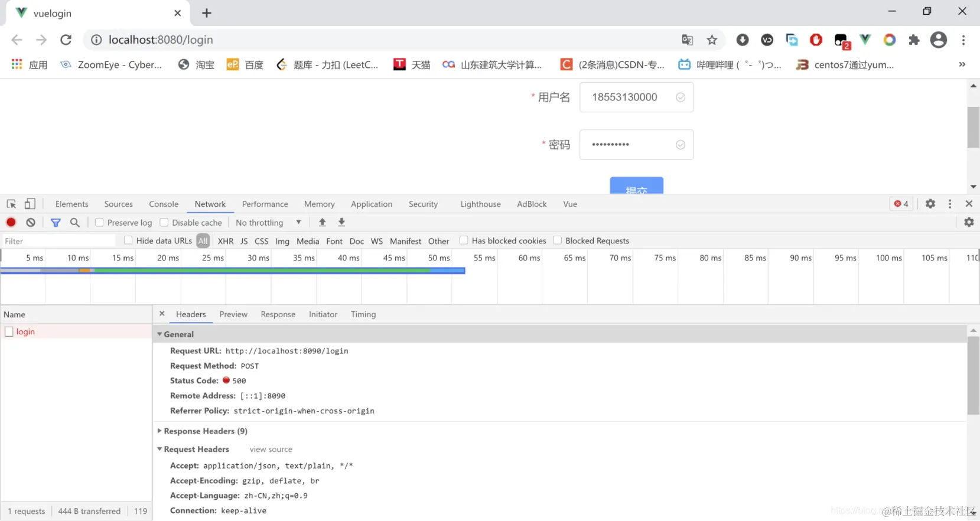The width and height of the screenshot is (980, 521).
Task: Open the Chrome profile avatar
Action: (939, 40)
